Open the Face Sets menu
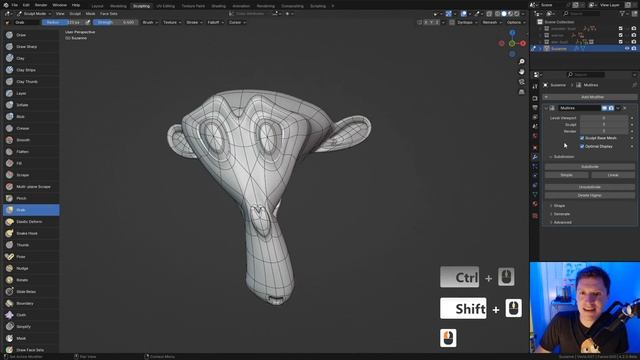 [109, 13]
